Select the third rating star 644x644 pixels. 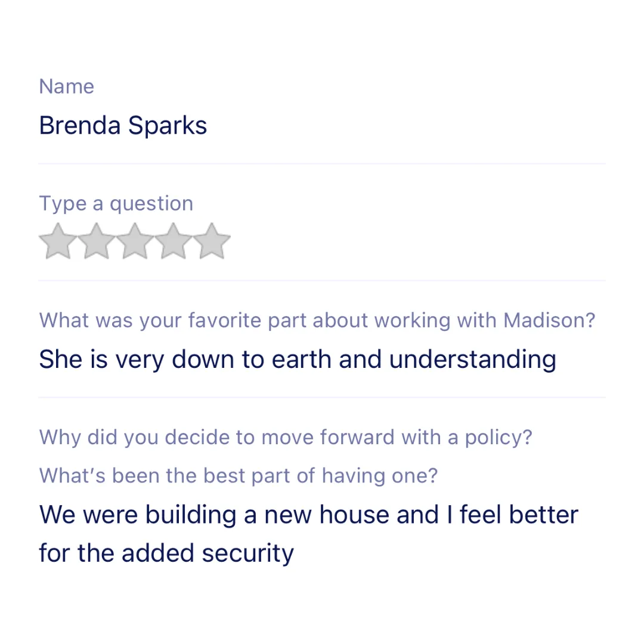coord(135,241)
